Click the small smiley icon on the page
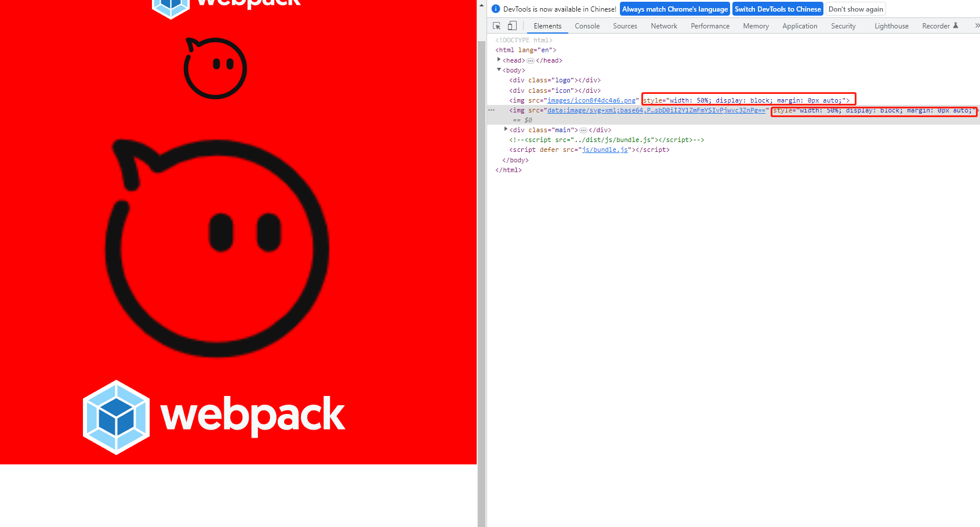The height and width of the screenshot is (527, 980). tap(215, 68)
